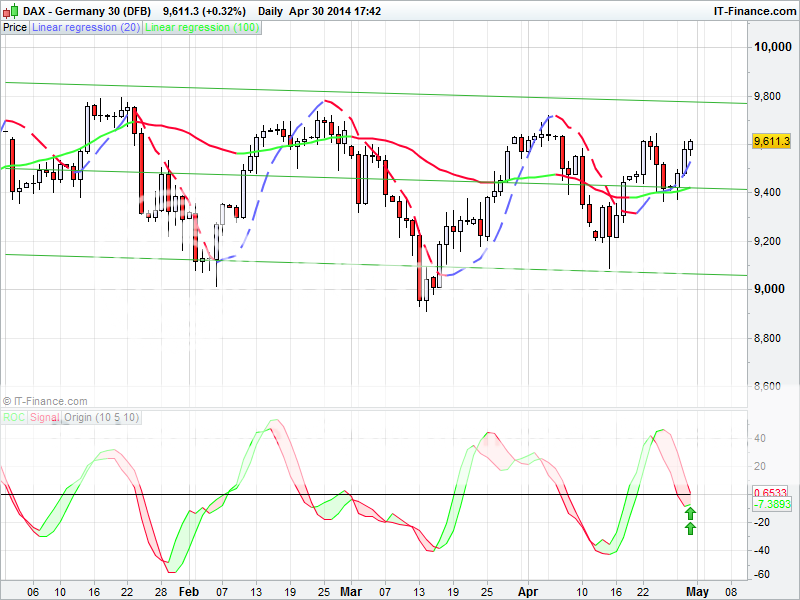Click the DAX - Germany 30 (DFB) title
Viewport: 800px width, 600px height.
click(x=88, y=11)
